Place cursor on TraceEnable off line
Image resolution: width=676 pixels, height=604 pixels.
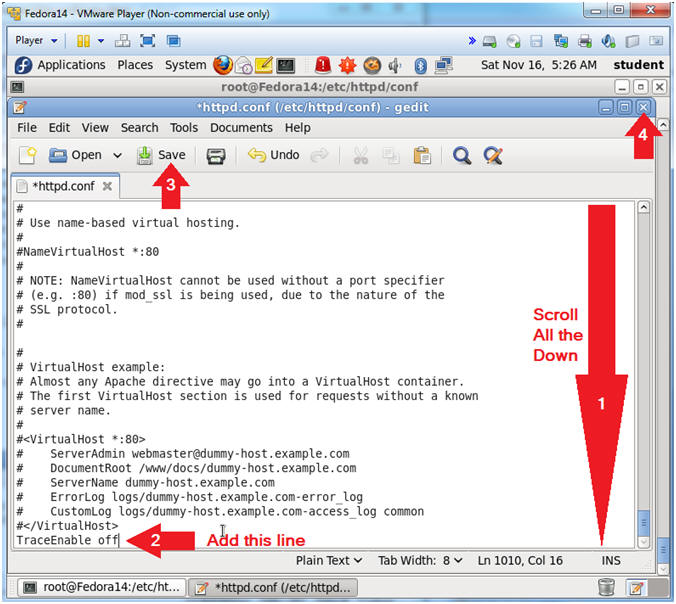click(67, 540)
